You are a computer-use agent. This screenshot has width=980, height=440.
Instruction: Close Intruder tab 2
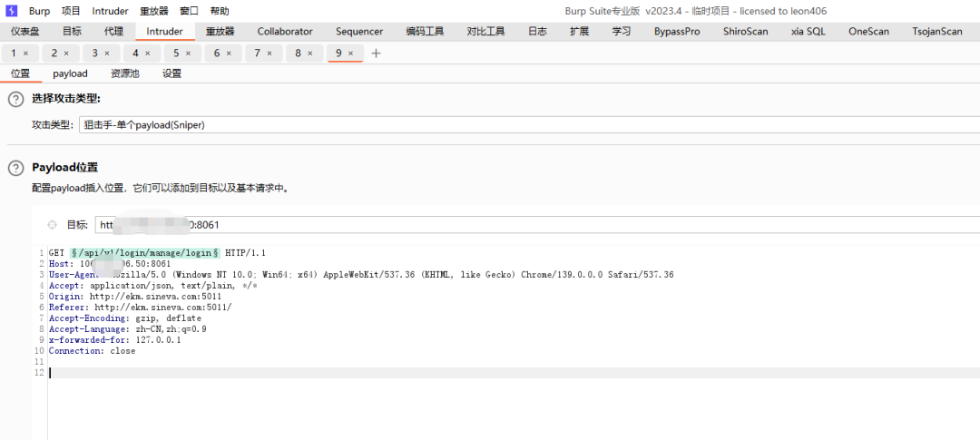pyautogui.click(x=66, y=54)
